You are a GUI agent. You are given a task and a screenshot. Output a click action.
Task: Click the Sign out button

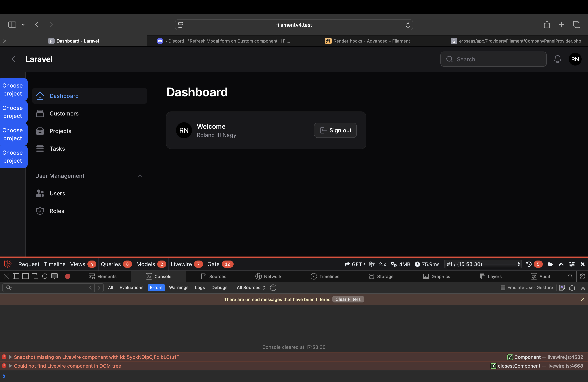pyautogui.click(x=335, y=130)
